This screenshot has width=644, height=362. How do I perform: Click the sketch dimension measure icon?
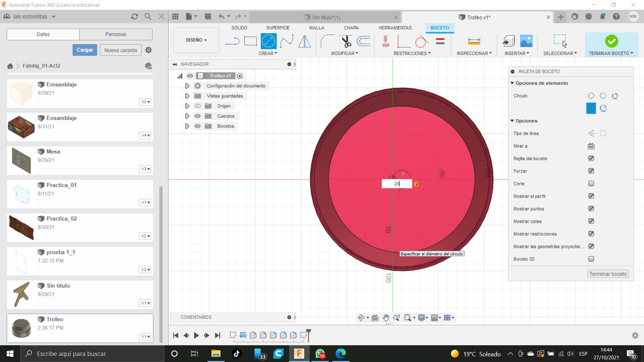click(474, 41)
